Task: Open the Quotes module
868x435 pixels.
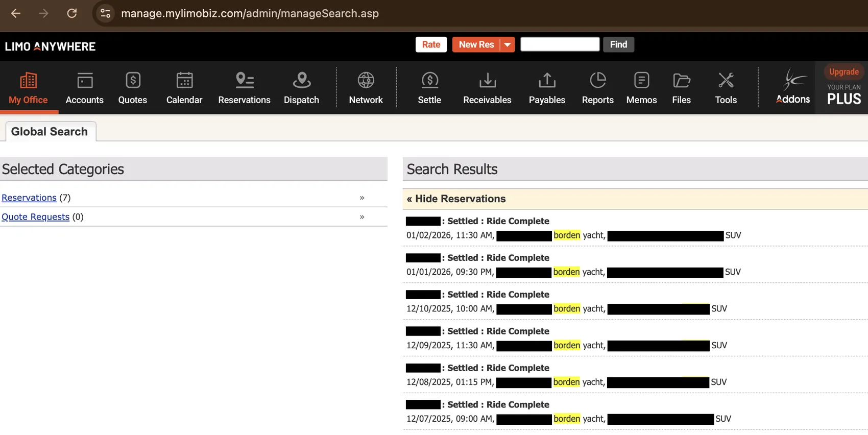Action: [x=133, y=88]
